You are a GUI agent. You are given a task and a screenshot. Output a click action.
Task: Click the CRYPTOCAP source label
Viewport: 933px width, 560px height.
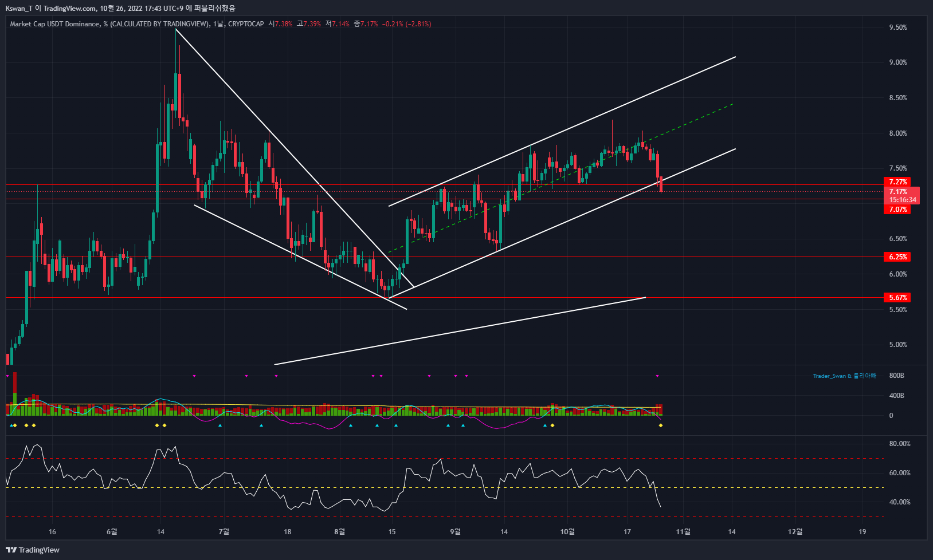(x=246, y=24)
